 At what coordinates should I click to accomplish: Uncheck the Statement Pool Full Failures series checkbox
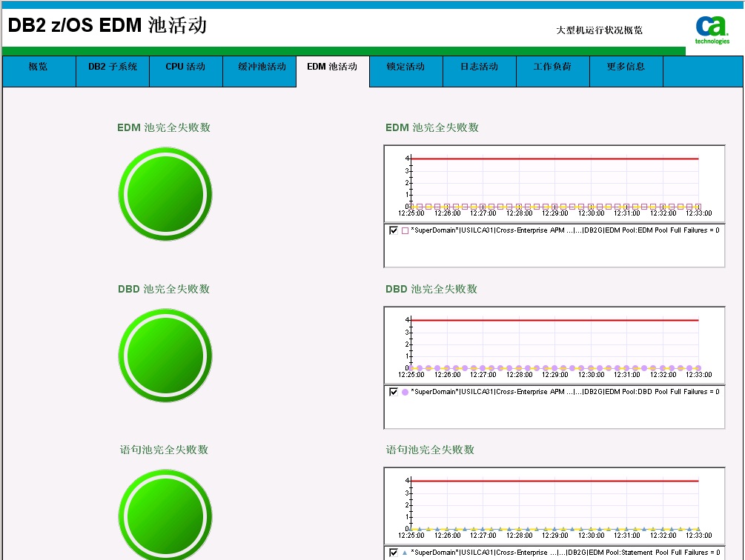(x=394, y=553)
